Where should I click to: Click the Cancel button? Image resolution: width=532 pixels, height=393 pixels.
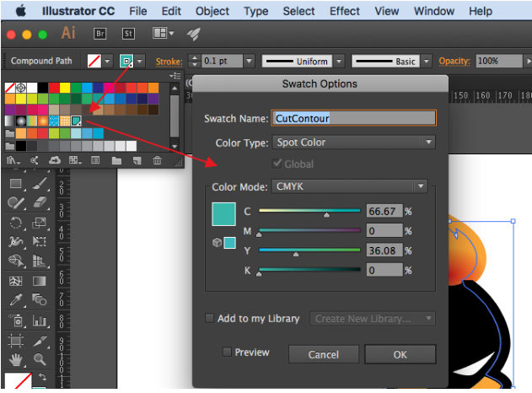[323, 354]
